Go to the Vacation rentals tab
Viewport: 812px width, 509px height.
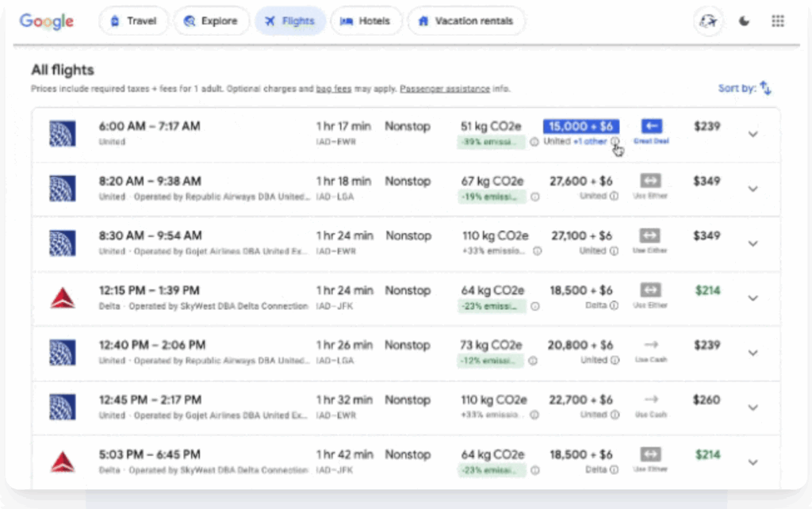coord(465,21)
